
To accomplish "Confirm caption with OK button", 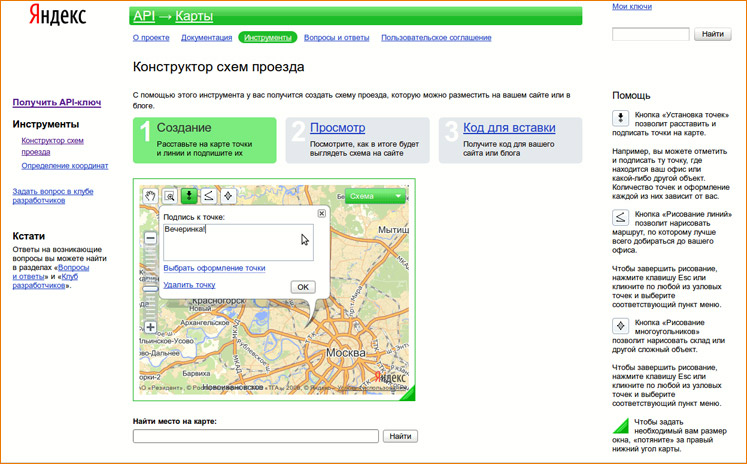I will click(303, 287).
